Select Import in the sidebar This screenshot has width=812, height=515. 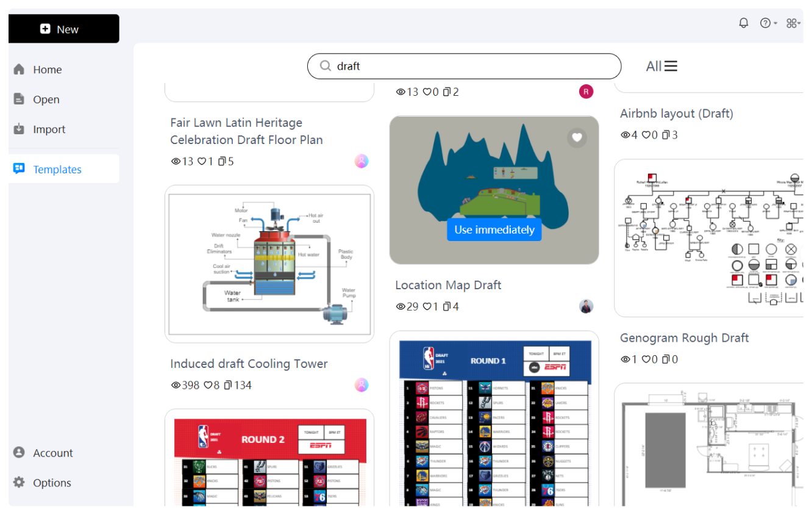tap(64, 129)
